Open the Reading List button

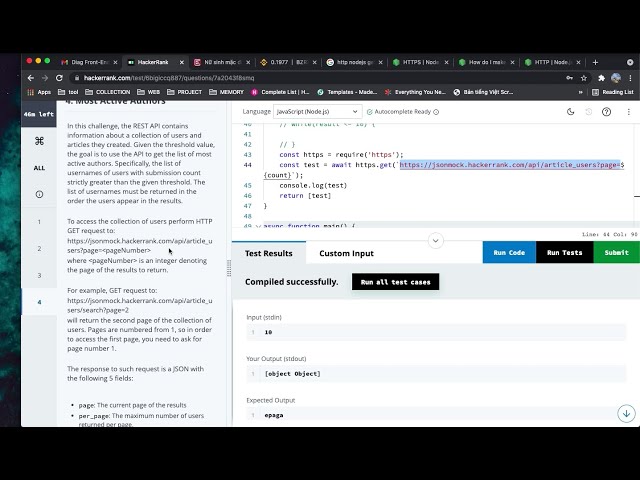coord(613,92)
